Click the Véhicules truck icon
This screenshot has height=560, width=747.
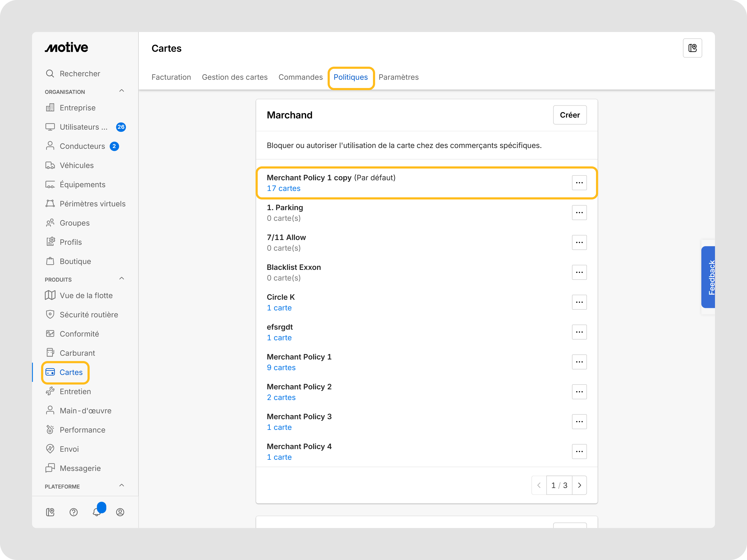(x=50, y=165)
